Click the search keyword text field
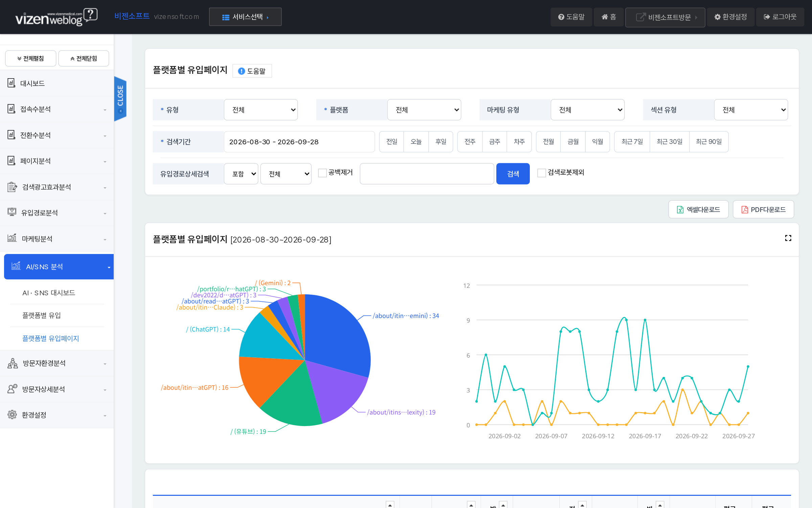This screenshot has width=812, height=508. 427,174
